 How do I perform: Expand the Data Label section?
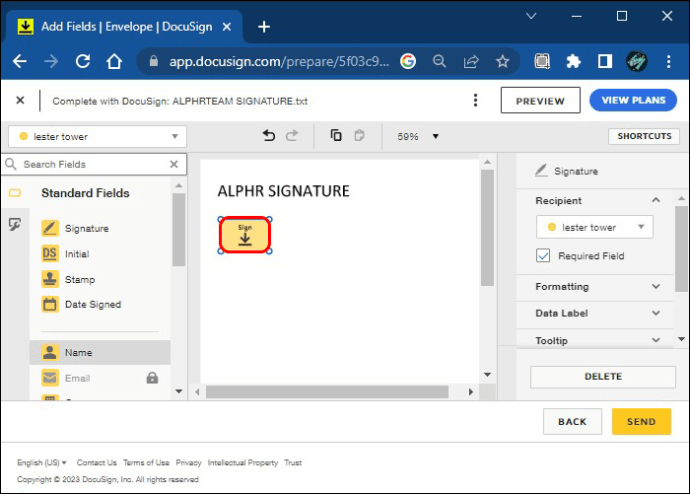coord(656,313)
